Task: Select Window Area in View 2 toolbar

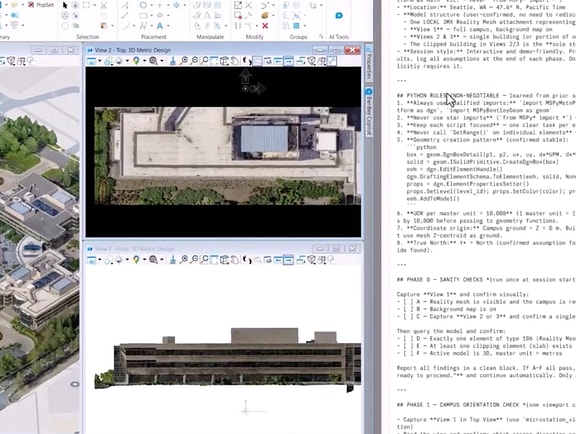Action: tap(205, 61)
